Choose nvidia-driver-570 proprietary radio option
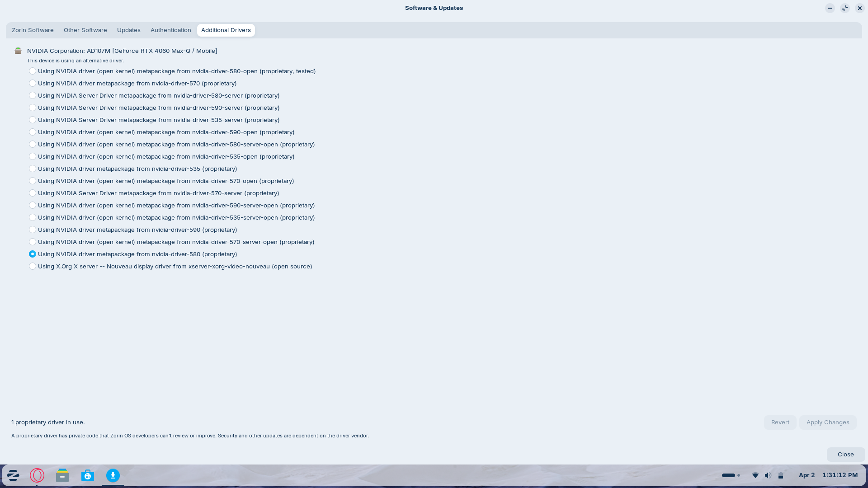Viewport: 868px width, 488px height. point(33,83)
